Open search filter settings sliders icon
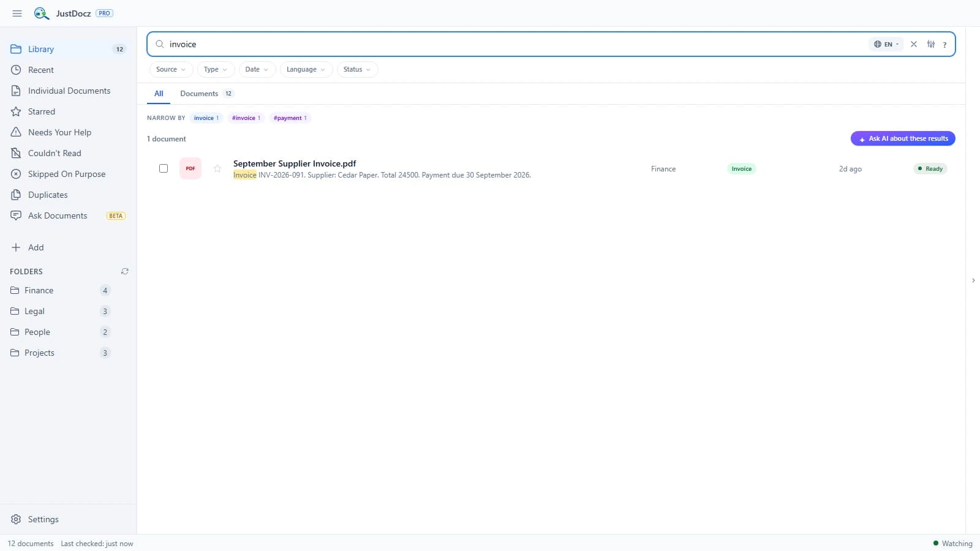Image resolution: width=980 pixels, height=551 pixels. pyautogui.click(x=931, y=44)
